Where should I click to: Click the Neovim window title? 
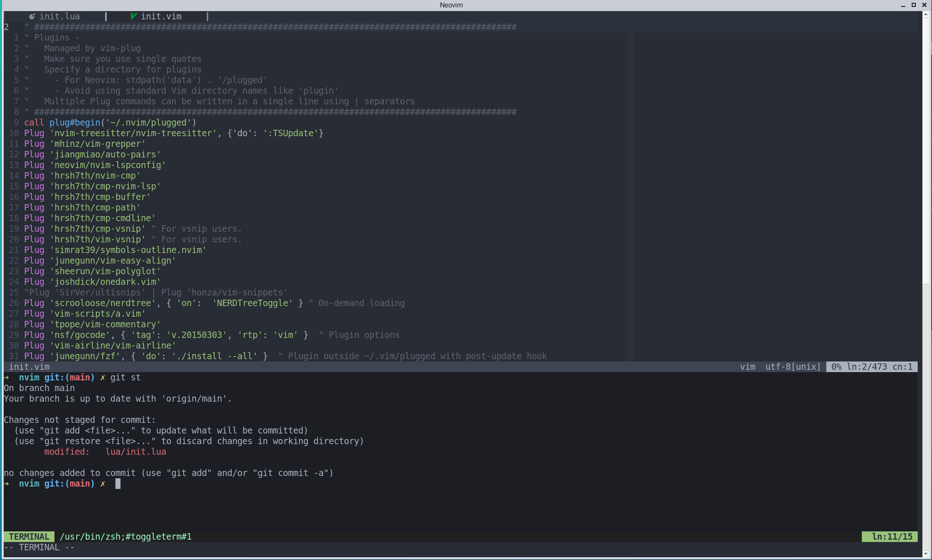coord(451,5)
